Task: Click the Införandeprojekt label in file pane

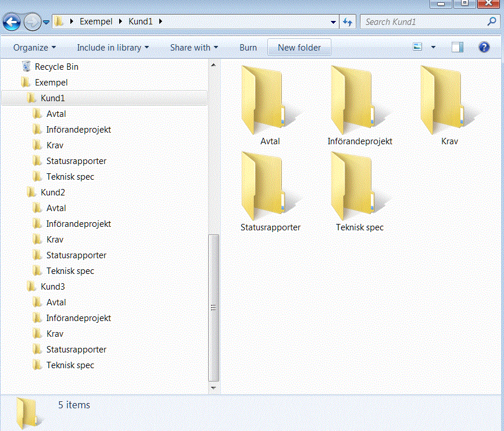Action: click(x=360, y=141)
